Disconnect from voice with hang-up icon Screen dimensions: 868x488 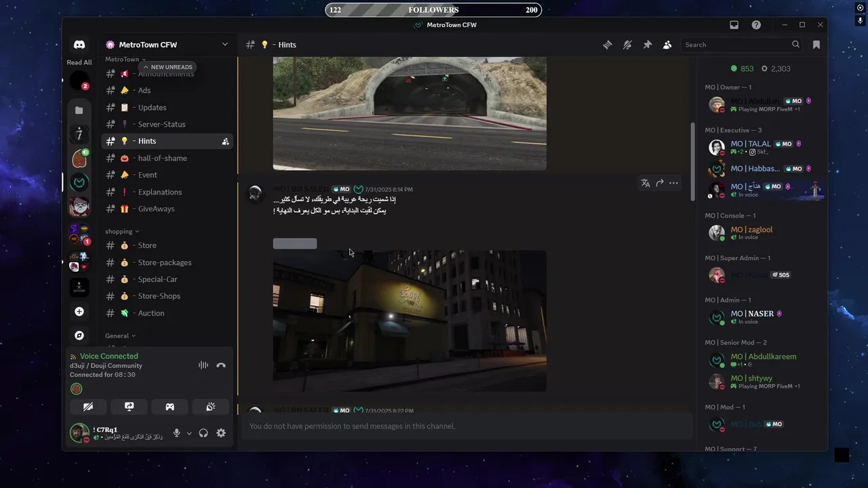(221, 365)
